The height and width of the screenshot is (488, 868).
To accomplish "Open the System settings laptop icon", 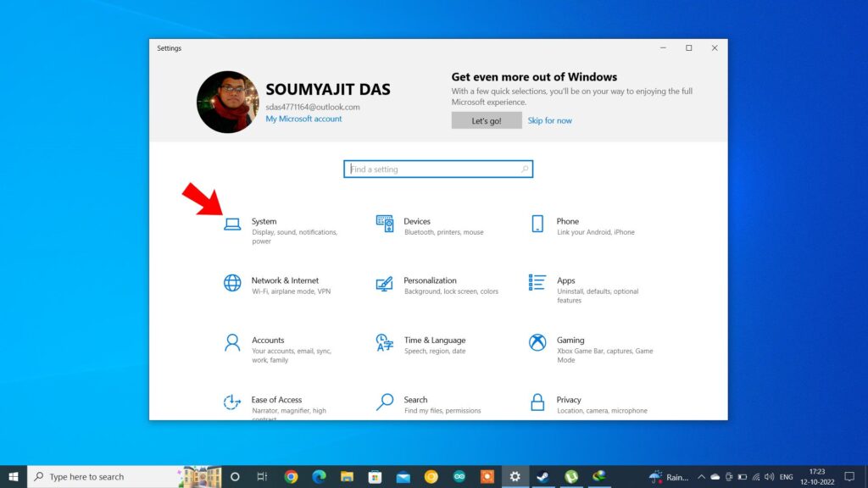I will (232, 224).
